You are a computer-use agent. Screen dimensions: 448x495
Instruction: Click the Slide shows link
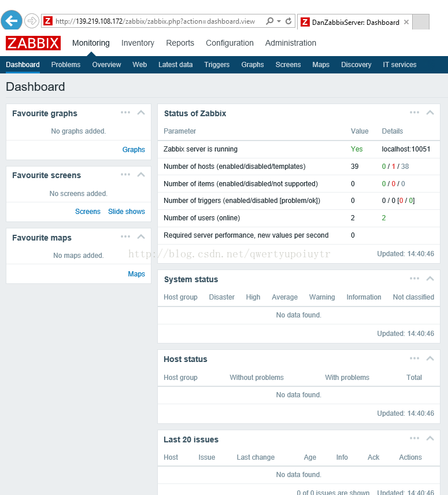click(127, 212)
